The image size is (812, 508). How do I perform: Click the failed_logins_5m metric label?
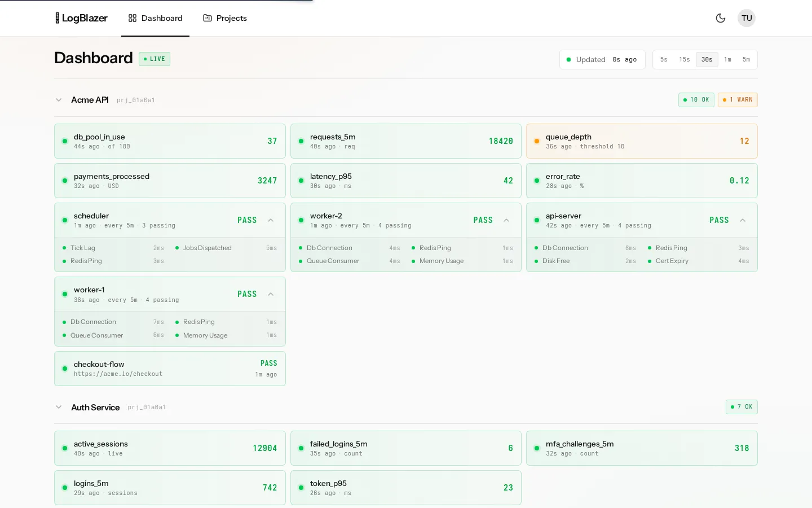pos(338,444)
